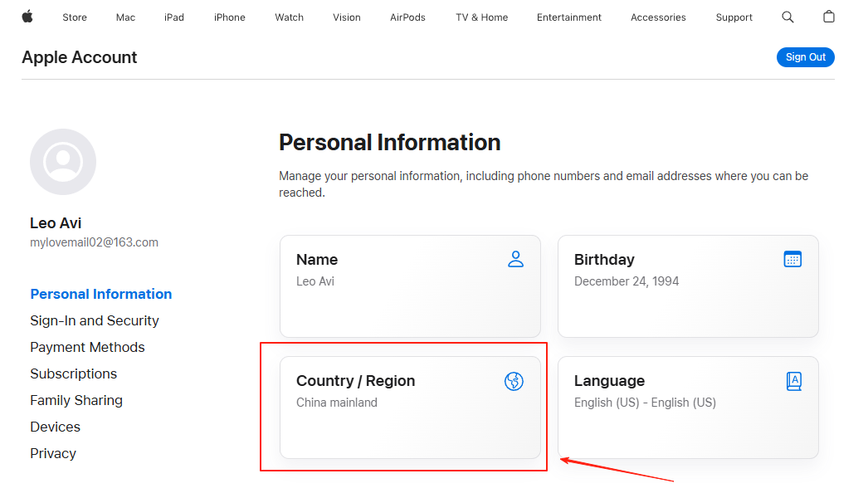
Task: Open Family Sharing in sidebar
Action: [x=76, y=400]
